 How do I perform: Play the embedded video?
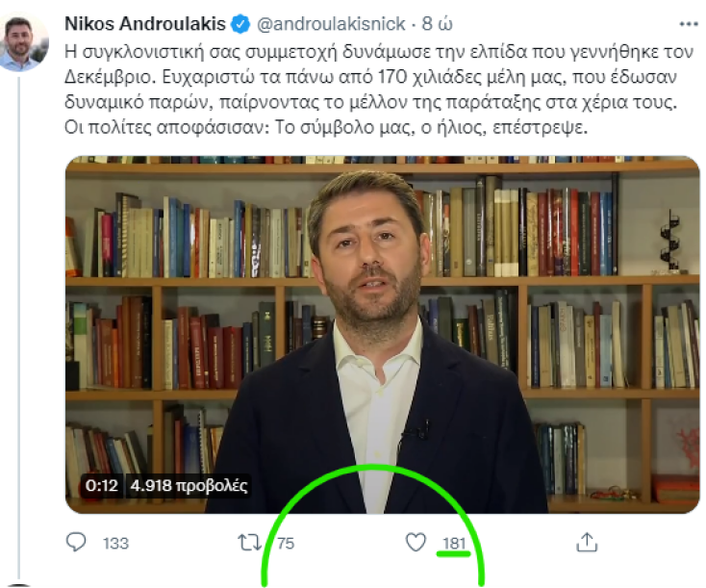(x=382, y=334)
